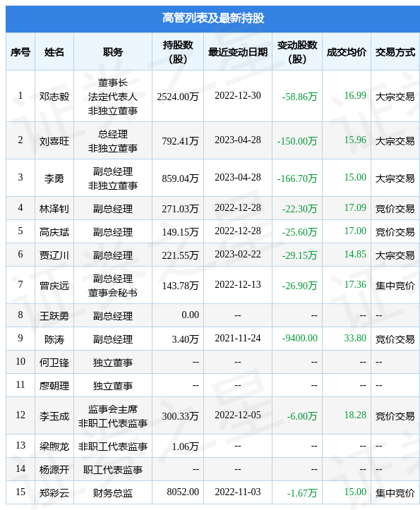Click the name 廖朝理

tap(54, 386)
